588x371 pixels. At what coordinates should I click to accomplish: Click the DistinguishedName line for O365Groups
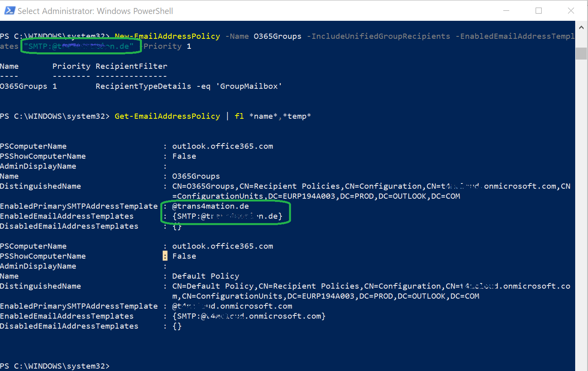click(280, 186)
